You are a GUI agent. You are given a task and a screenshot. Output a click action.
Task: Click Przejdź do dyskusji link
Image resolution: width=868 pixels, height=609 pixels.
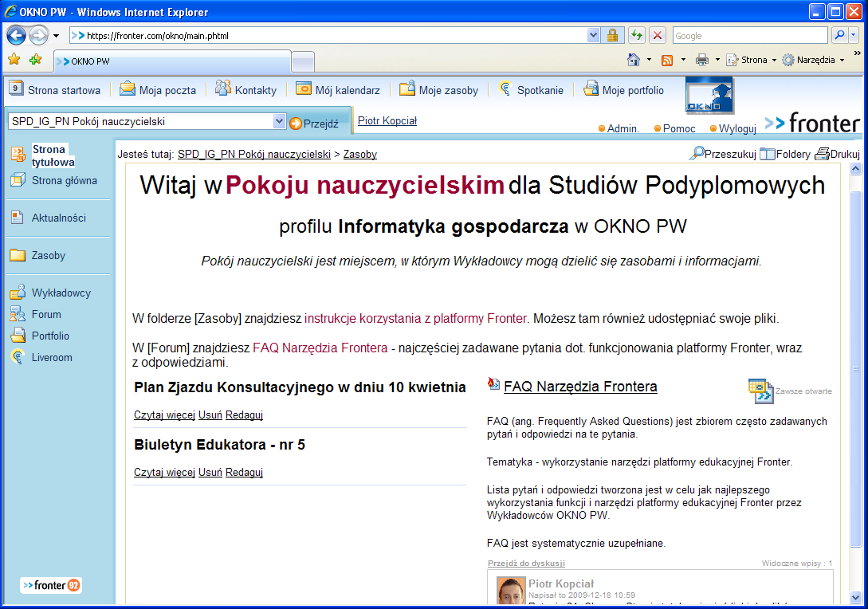point(526,563)
